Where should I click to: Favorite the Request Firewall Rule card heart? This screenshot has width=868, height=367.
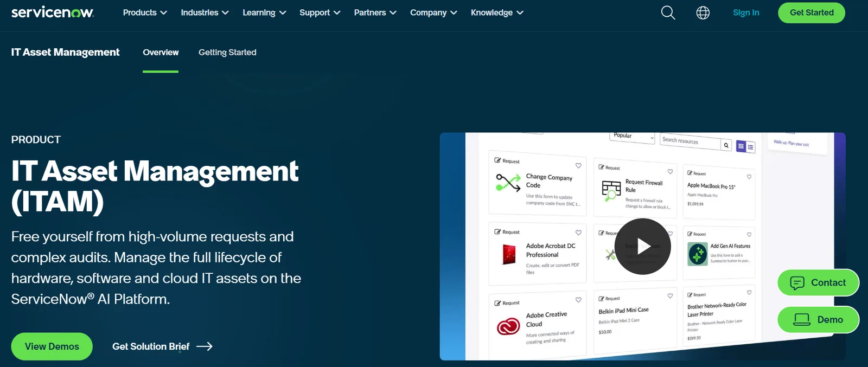(x=670, y=171)
